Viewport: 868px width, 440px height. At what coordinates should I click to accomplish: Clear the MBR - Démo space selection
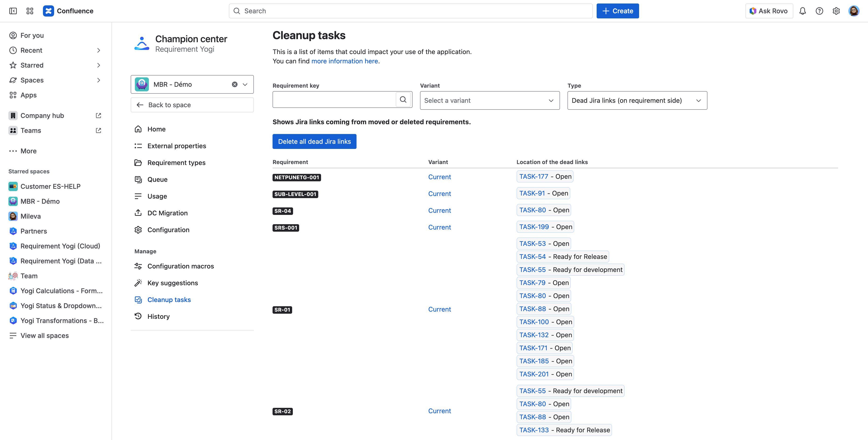click(234, 84)
